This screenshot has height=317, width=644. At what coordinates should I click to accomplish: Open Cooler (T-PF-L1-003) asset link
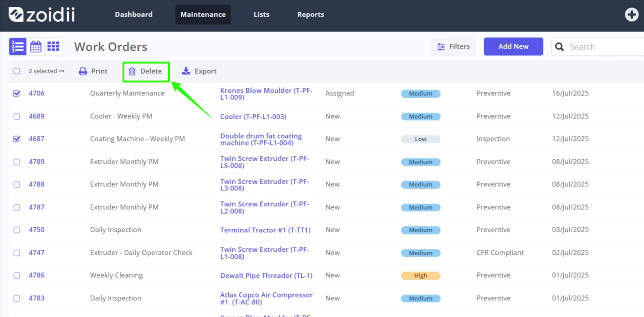tap(253, 117)
